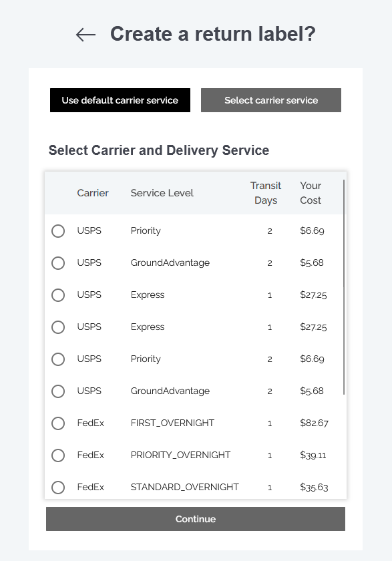Select first USPS GroundAdvantage $5.68 option
This screenshot has width=392, height=561.
(x=58, y=263)
